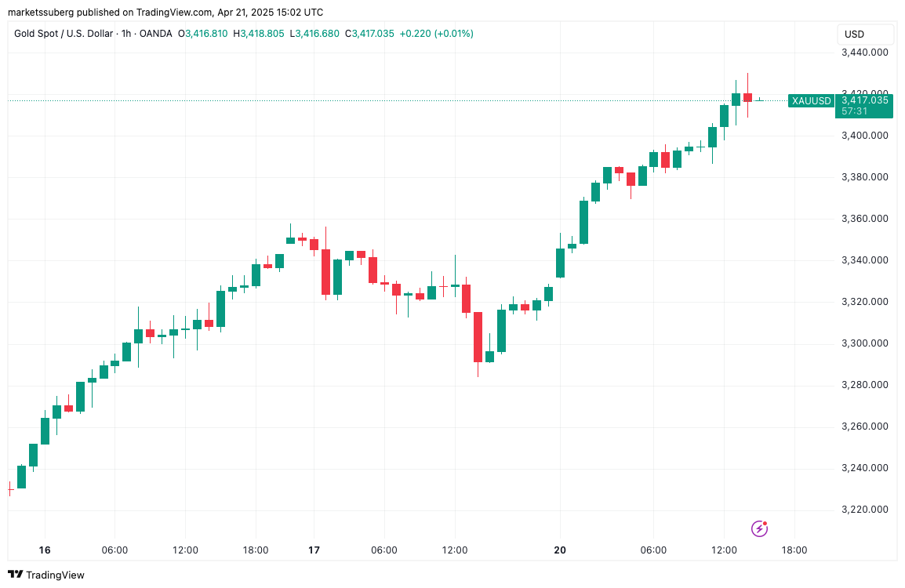The height and width of the screenshot is (588, 905).
Task: Click the 57:31 bar countdown timer
Action: click(x=854, y=111)
